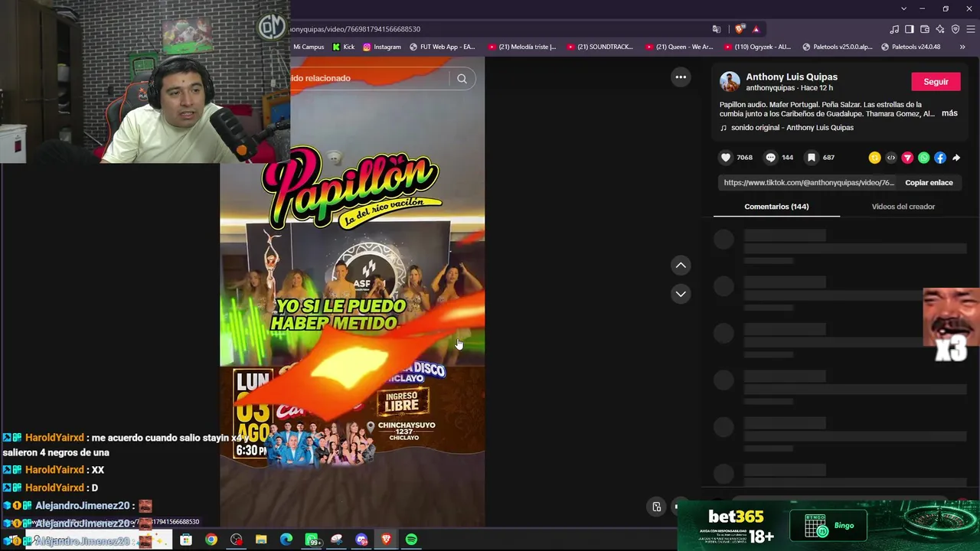Select the TikTok video URL field
Image resolution: width=980 pixels, height=551 pixels.
click(x=808, y=183)
